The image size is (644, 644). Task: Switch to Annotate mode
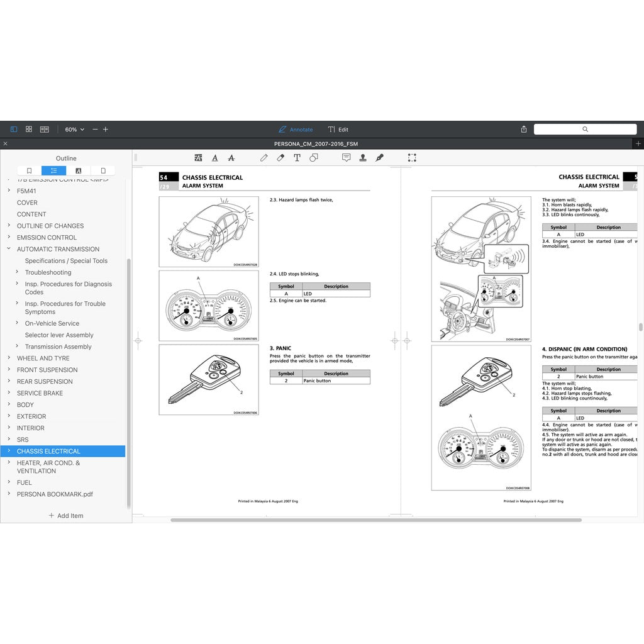296,130
